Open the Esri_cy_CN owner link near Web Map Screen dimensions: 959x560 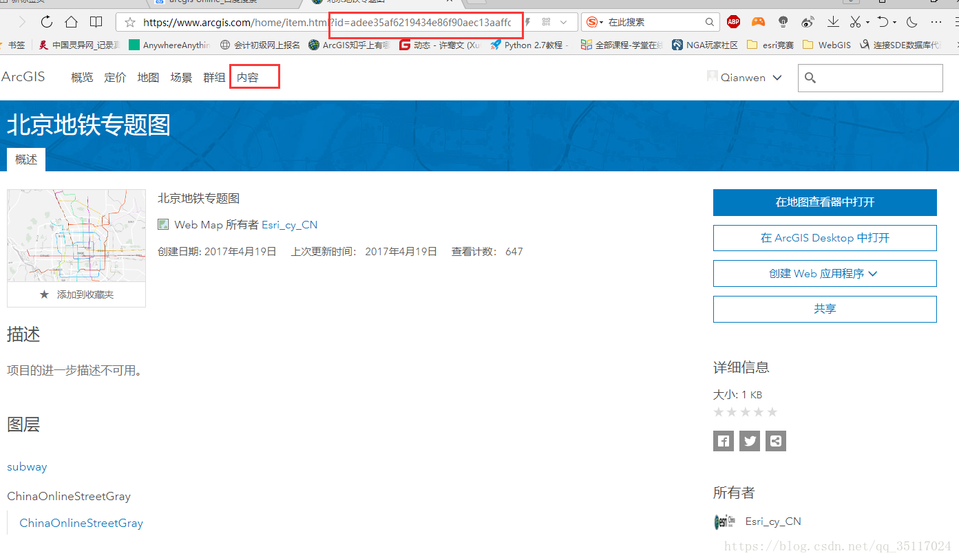(x=289, y=224)
